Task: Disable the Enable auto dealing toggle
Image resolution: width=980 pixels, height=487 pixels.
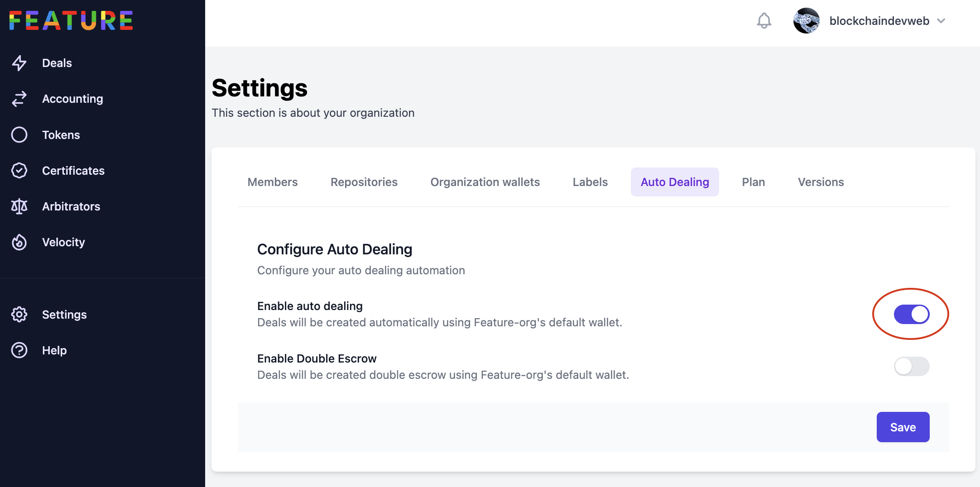Action: 911,314
